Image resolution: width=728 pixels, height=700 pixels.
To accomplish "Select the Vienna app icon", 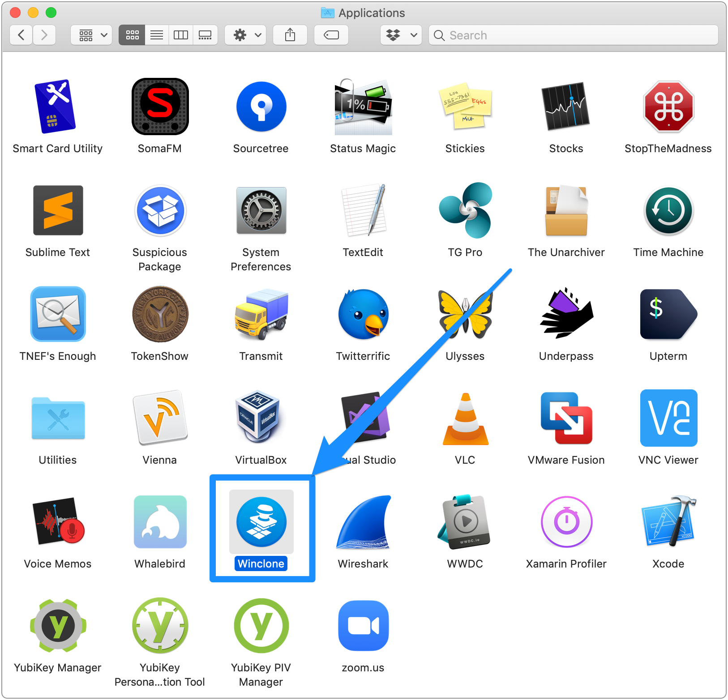I will pos(160,418).
